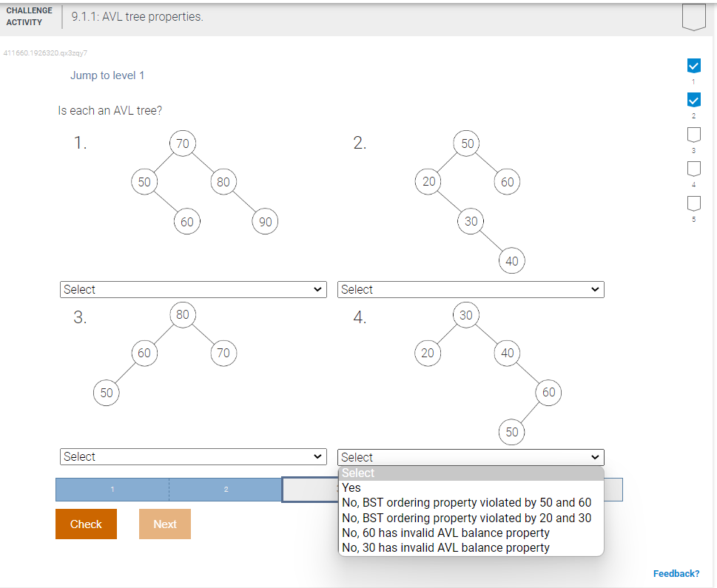Click segment 2 of the progress bar
Viewport: 717px width, 588px height.
224,489
